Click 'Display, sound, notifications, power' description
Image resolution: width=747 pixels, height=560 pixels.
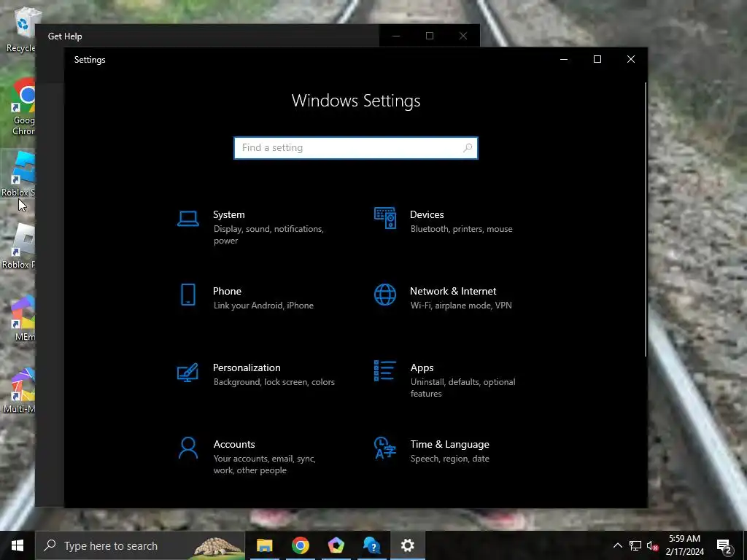coord(268,235)
